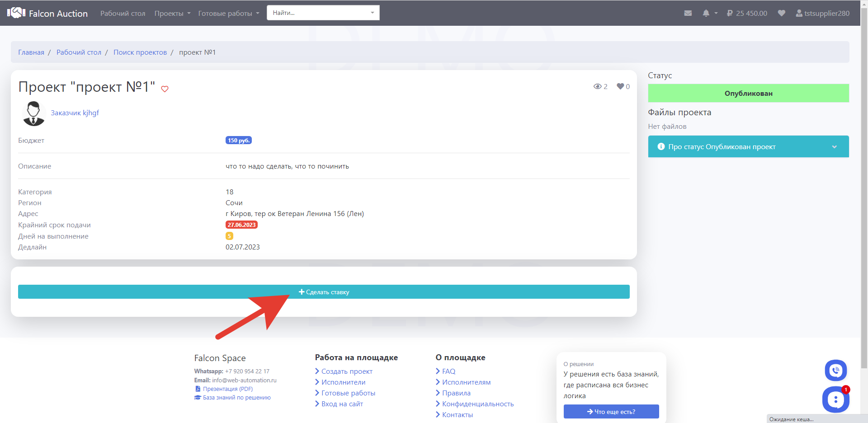Open the envelope messages icon

tap(688, 13)
